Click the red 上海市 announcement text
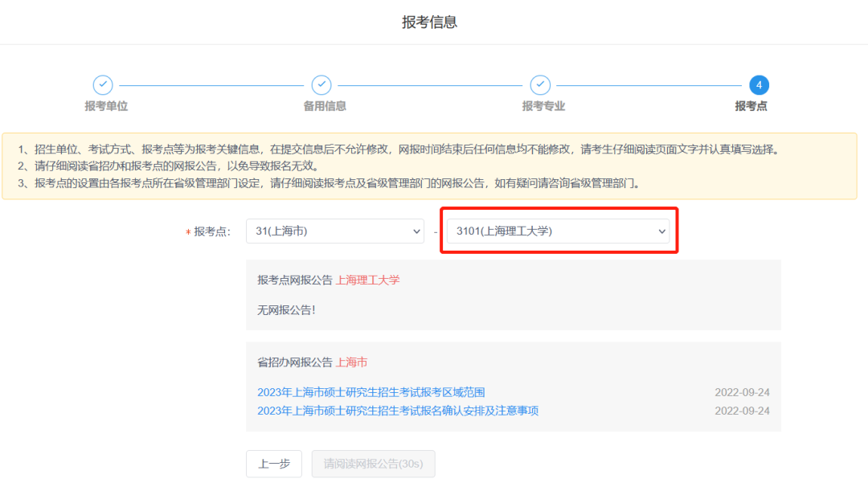The height and width of the screenshot is (491, 868). point(351,362)
